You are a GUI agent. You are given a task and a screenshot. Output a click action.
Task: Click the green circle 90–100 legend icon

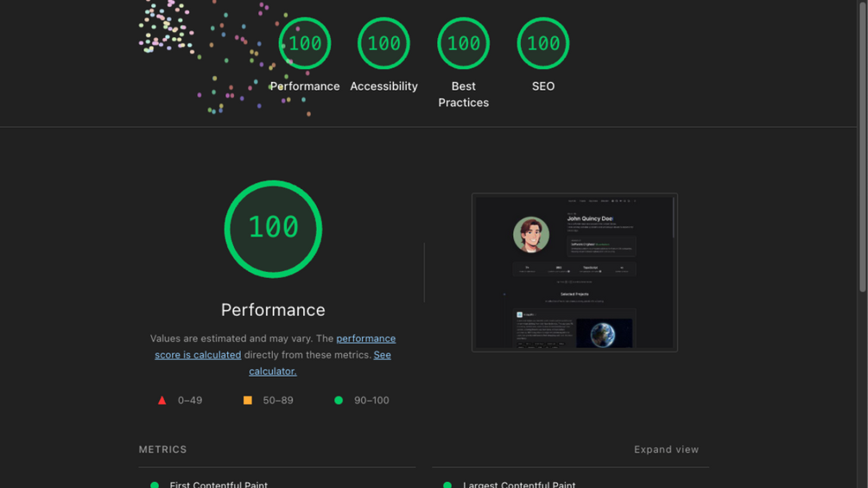pos(339,400)
